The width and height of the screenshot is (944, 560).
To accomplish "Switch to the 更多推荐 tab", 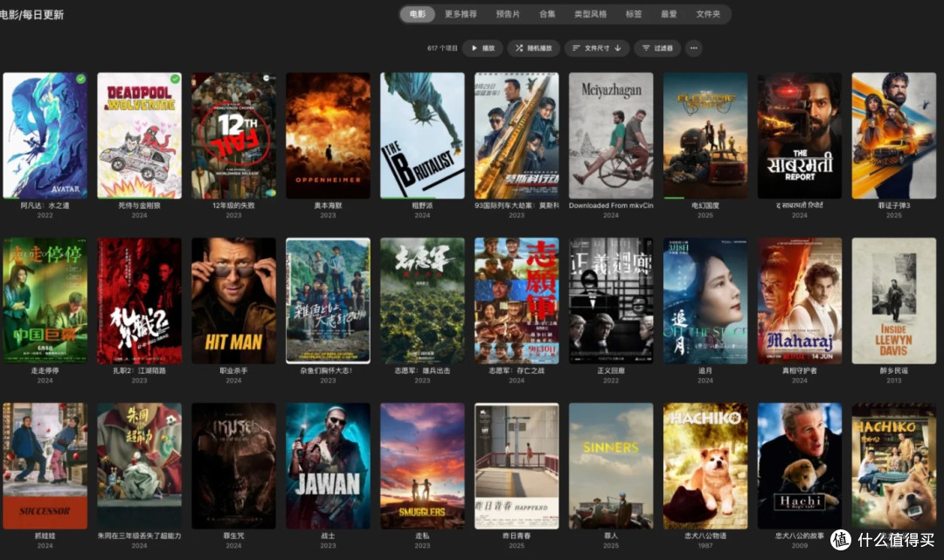I will 461,14.
